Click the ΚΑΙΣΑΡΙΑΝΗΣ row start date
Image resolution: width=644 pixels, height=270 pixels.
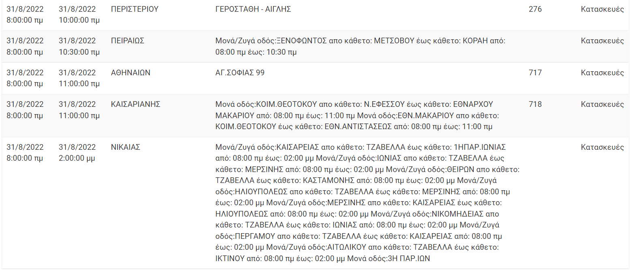click(x=25, y=110)
